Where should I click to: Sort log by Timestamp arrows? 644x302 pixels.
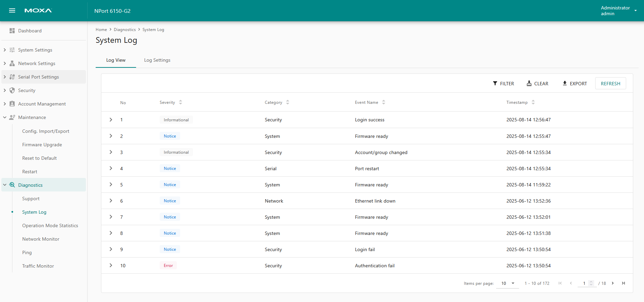533,102
